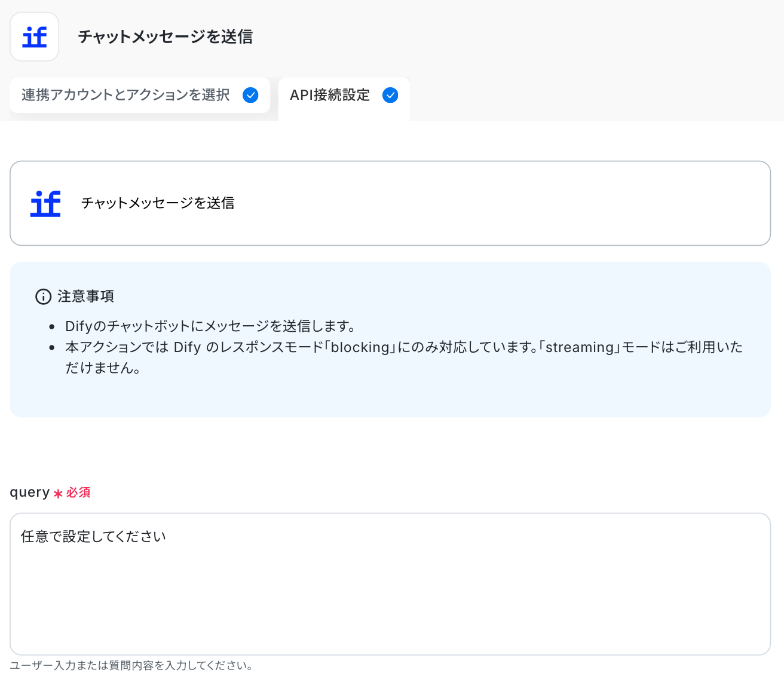Focus the query text field
The width and height of the screenshot is (784, 685).
pos(390,584)
